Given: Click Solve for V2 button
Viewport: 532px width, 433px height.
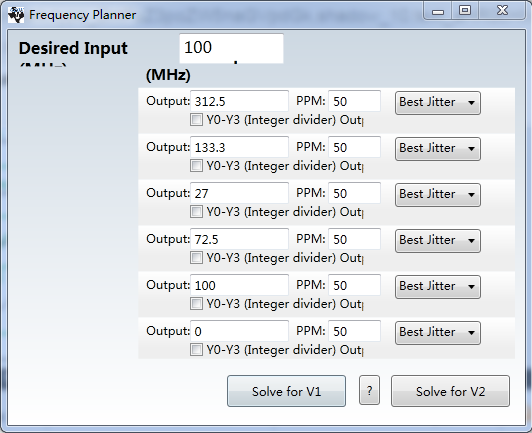Looking at the screenshot, I should click(x=450, y=391).
